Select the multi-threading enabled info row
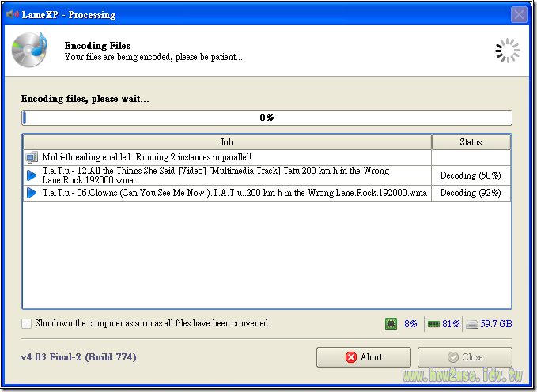537x392 pixels. click(229, 157)
